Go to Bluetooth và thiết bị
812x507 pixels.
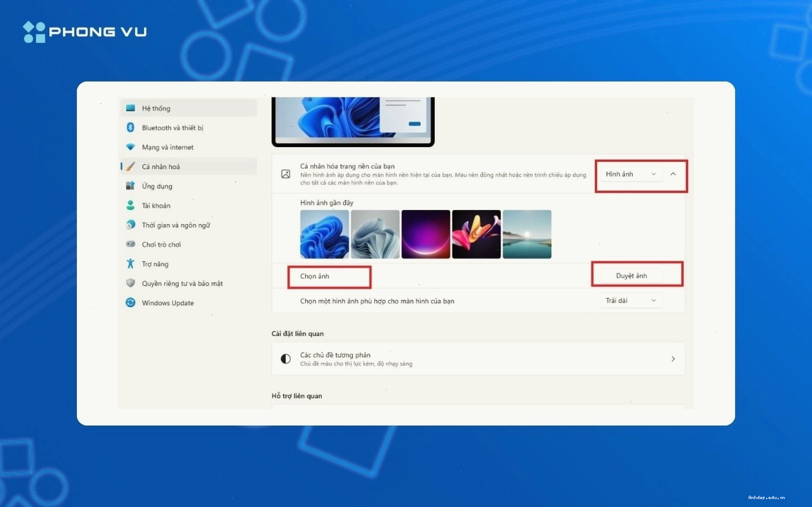coord(189,128)
